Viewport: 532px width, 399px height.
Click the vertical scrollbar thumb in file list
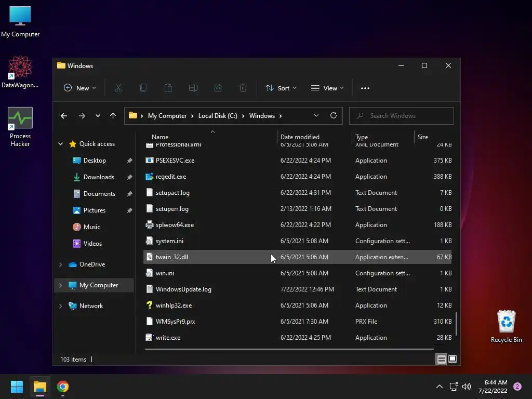[456, 324]
